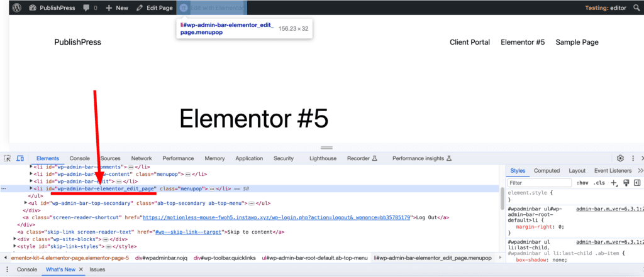Image resolution: width=644 pixels, height=277 pixels.
Task: Expand the wp-admin-bar-comments li node
Action: click(x=31, y=167)
